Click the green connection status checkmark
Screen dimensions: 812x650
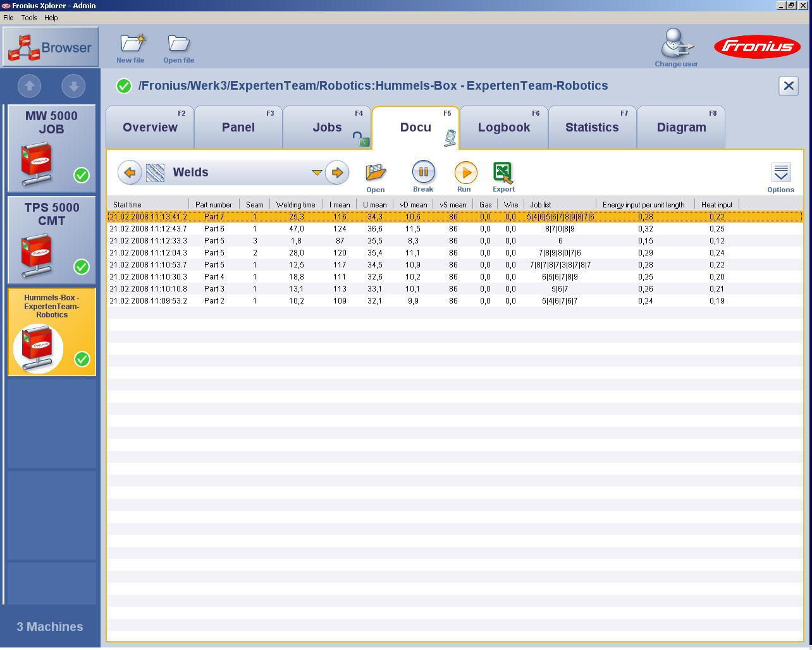point(124,86)
